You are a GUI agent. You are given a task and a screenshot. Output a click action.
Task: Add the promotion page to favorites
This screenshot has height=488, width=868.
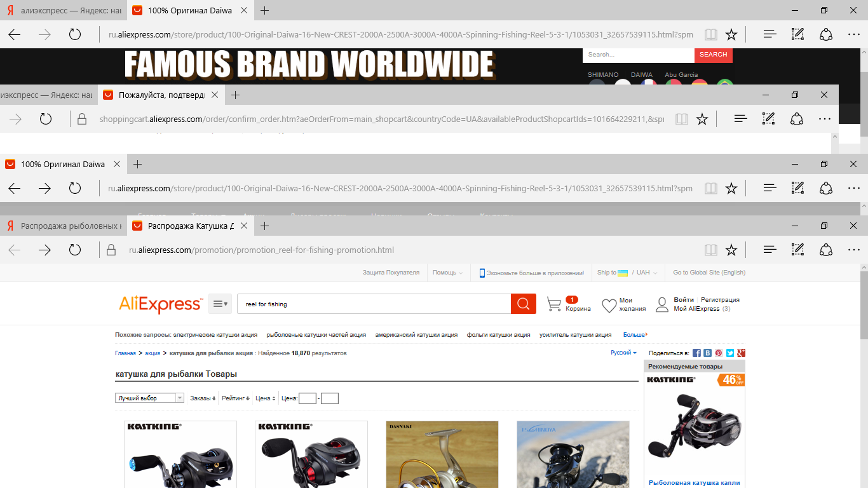(731, 250)
